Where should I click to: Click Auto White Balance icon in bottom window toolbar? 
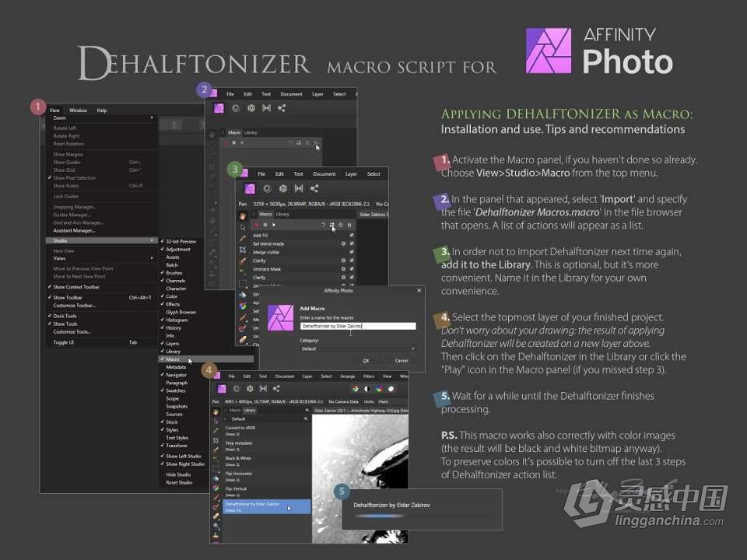391,389
